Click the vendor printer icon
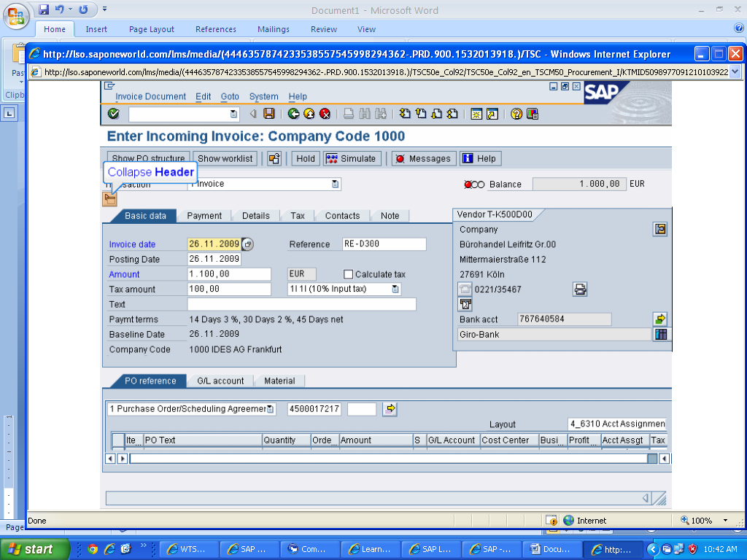Viewport: 747px width, 560px height. (x=580, y=289)
